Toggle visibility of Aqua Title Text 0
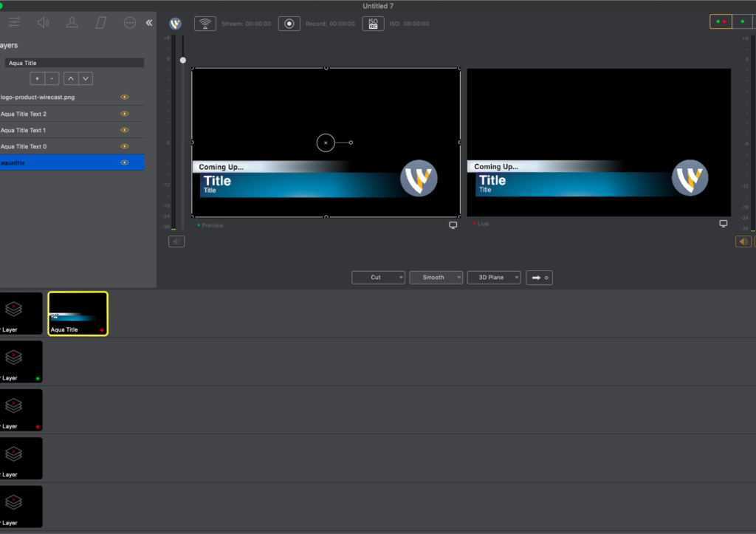 [x=124, y=146]
